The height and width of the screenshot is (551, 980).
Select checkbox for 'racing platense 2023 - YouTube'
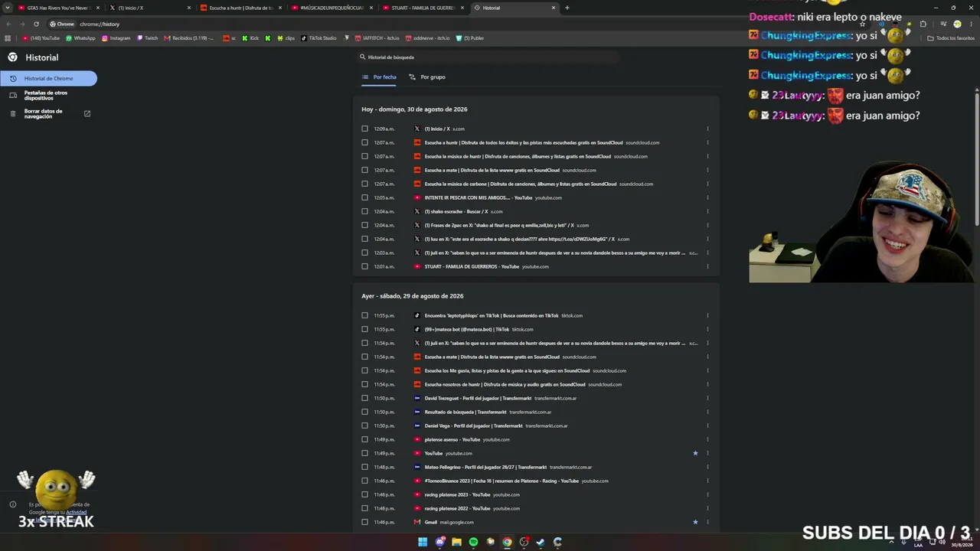[x=364, y=494]
